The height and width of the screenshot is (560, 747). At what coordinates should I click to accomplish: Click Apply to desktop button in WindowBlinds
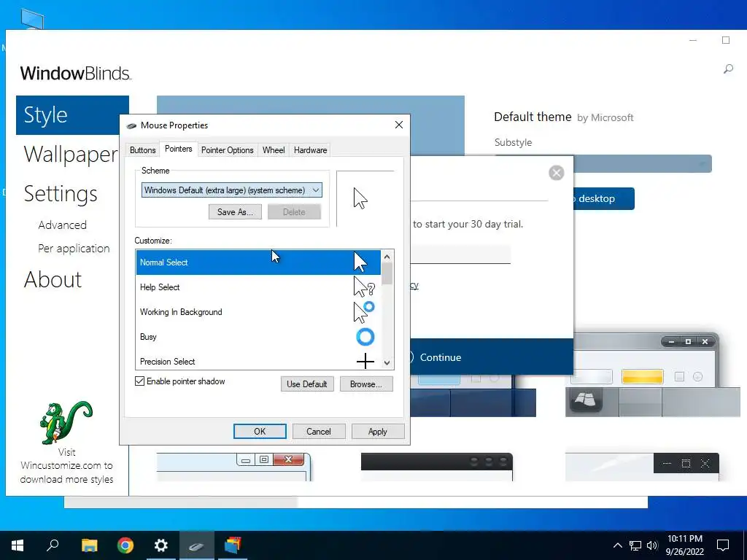603,198
